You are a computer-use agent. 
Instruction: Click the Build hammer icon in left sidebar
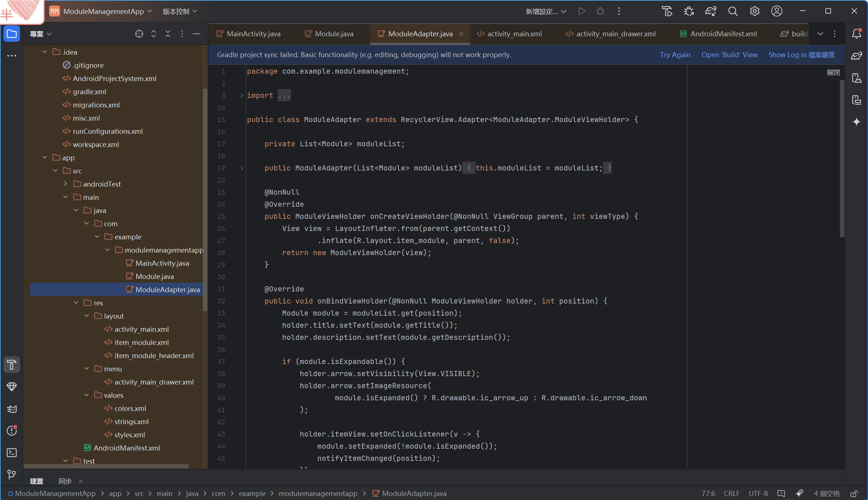12,365
